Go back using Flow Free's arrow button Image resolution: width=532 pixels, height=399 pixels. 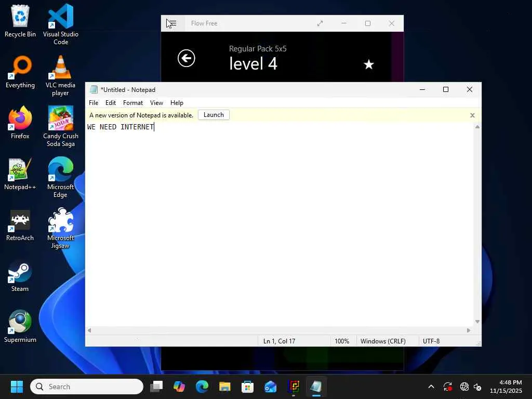[187, 58]
